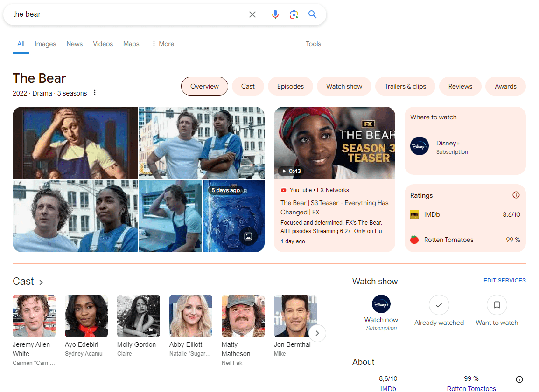Expand the Cast section heading arrow

(41, 282)
